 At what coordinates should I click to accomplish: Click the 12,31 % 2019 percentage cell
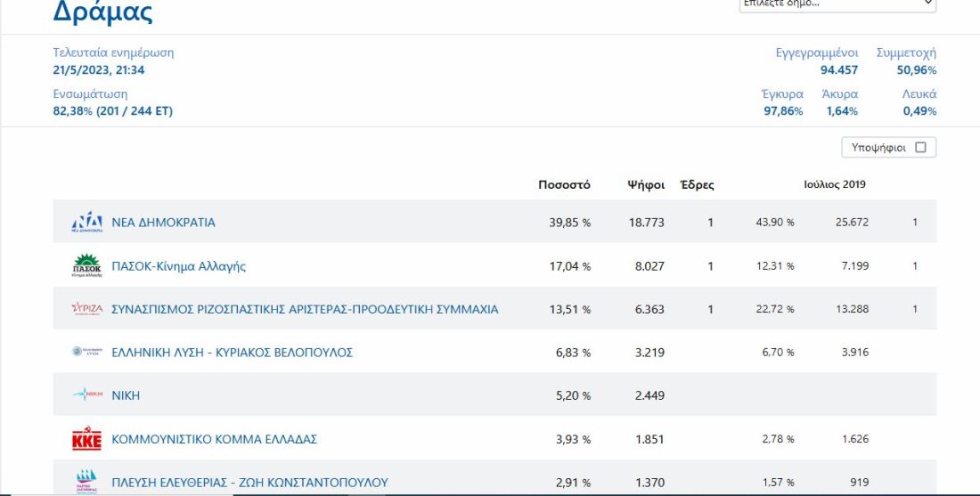tap(775, 265)
